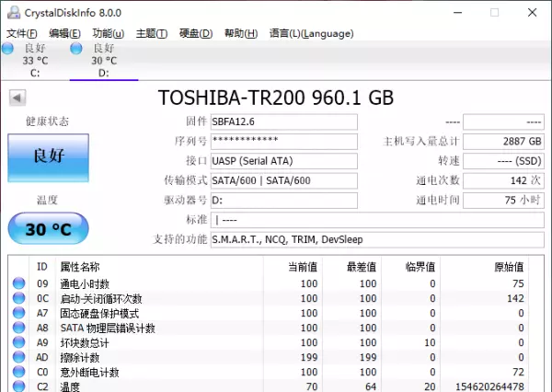Minimize the CrystalDiskInfo window
The height and width of the screenshot is (392, 552).
coord(457,13)
